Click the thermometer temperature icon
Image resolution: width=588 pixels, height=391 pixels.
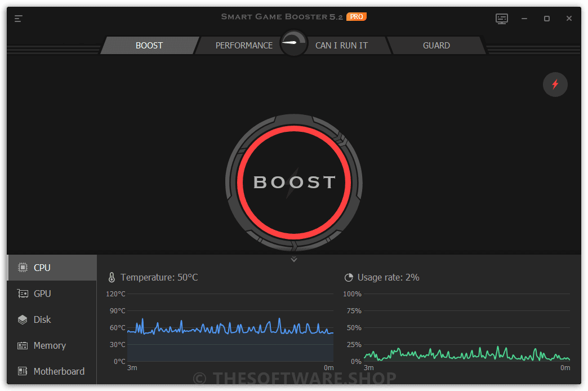point(112,277)
